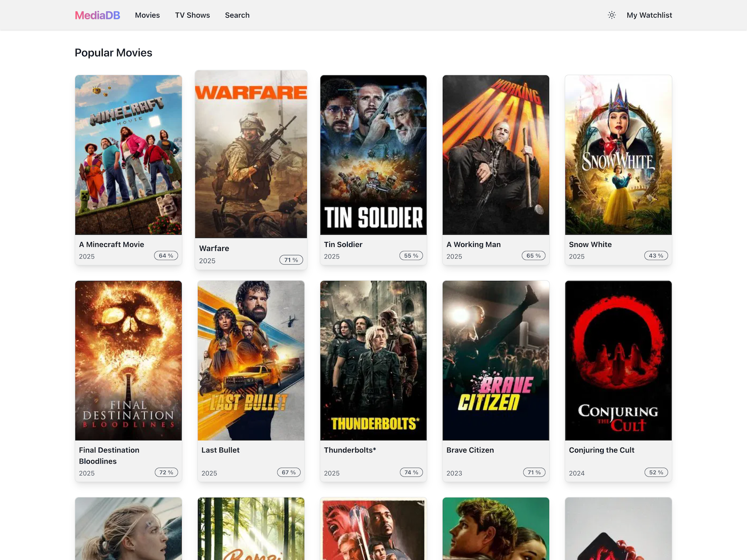Click the Snow White title text

(590, 245)
